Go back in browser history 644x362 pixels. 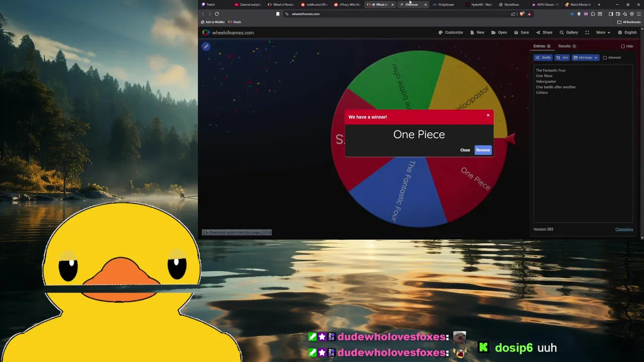click(x=203, y=14)
